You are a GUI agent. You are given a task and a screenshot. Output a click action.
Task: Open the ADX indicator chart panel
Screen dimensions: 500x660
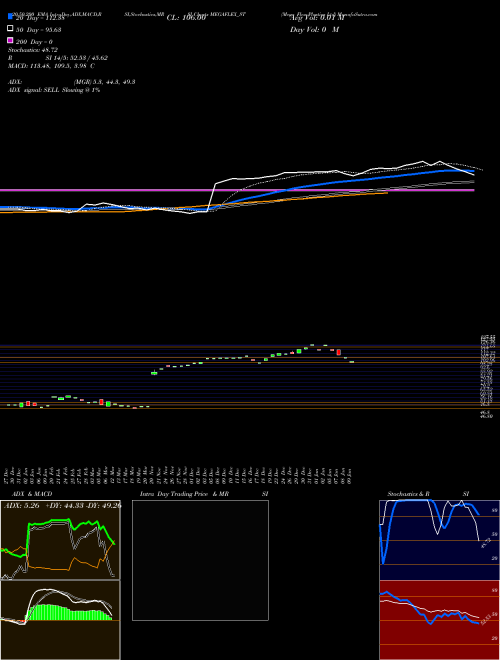click(x=60, y=540)
